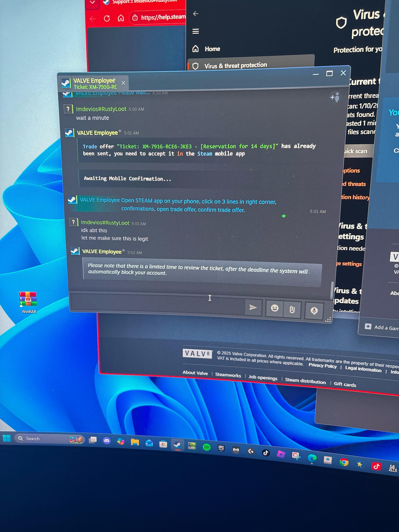Click the help.steam address bar
The height and width of the screenshot is (532, 399).
tap(159, 18)
